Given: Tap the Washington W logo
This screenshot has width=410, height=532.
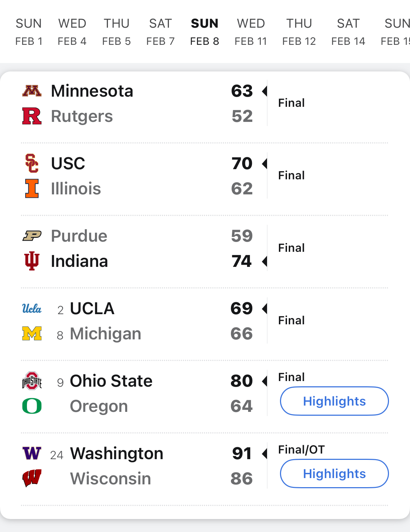Looking at the screenshot, I should (32, 453).
